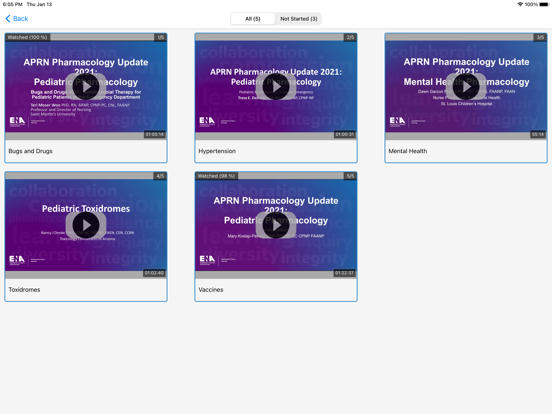Select the All (5) tab

pos(253,19)
